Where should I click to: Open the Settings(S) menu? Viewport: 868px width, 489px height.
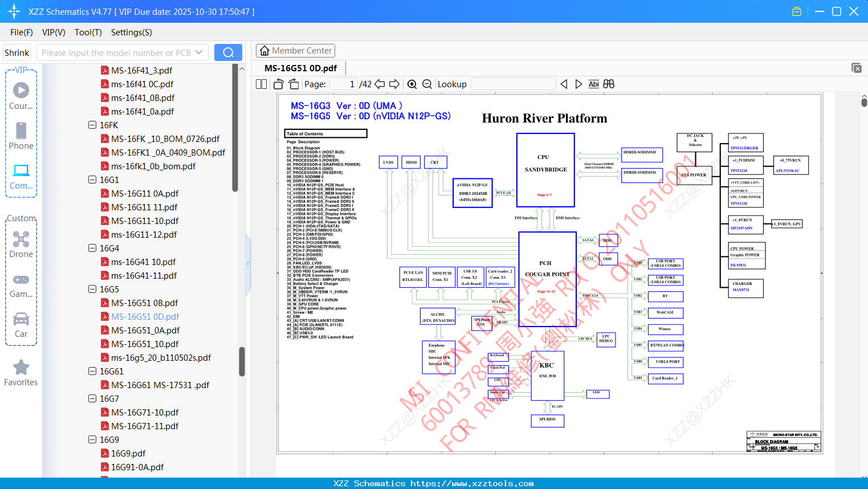(x=132, y=32)
